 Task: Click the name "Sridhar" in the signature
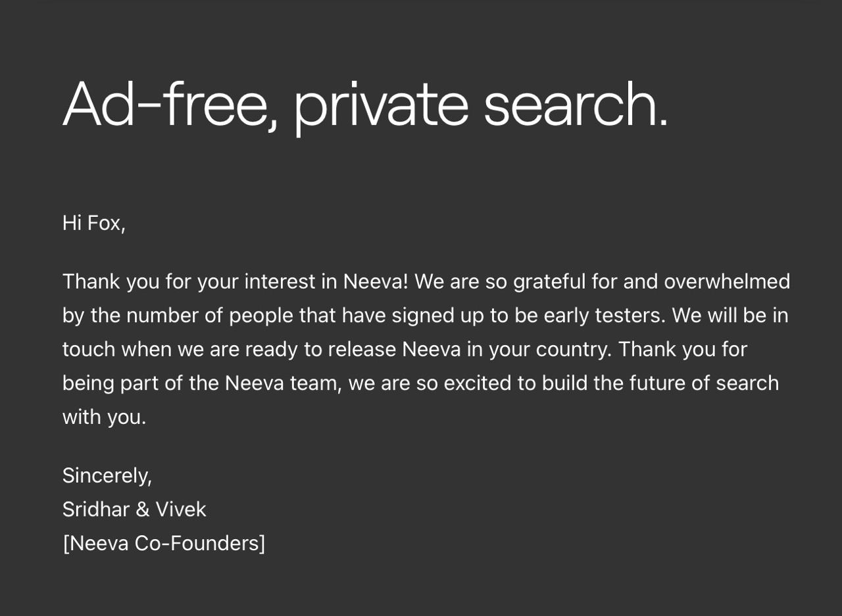(x=95, y=509)
